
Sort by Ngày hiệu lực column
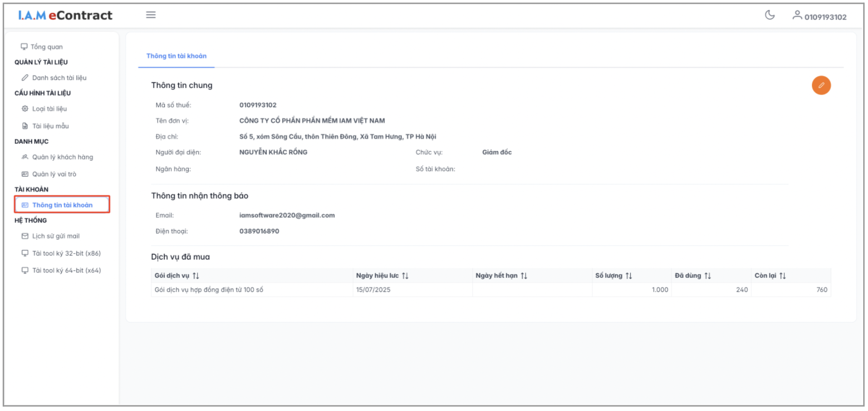click(405, 276)
